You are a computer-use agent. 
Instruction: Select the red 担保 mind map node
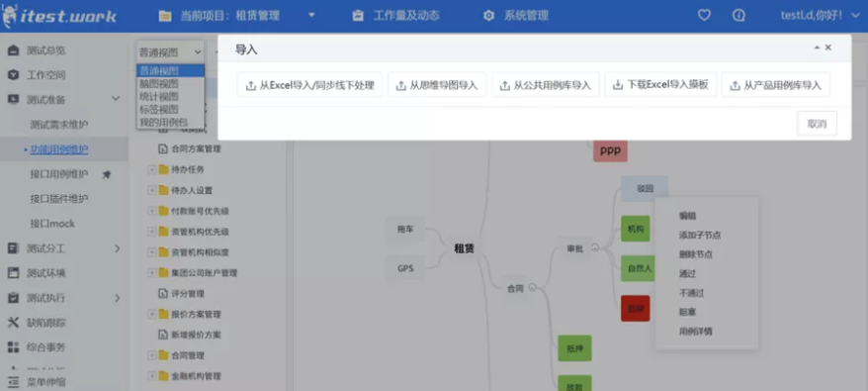pos(635,309)
